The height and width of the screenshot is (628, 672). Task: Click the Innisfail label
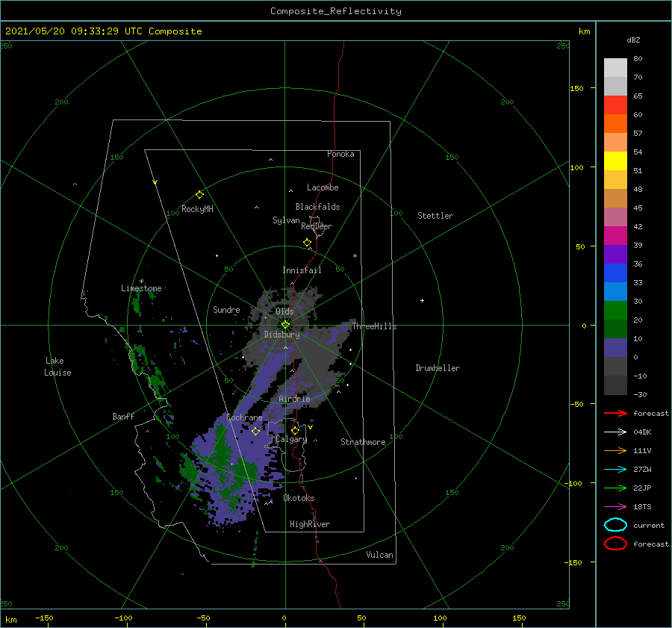point(302,270)
